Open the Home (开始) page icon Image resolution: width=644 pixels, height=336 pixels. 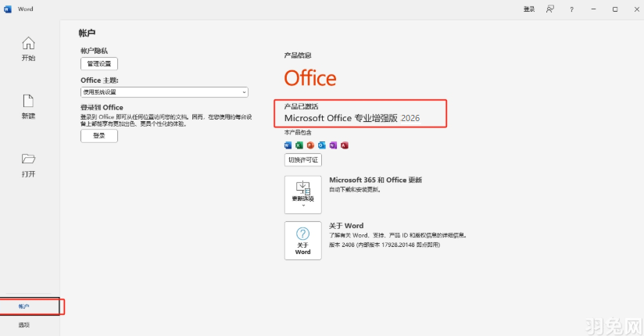[x=28, y=43]
